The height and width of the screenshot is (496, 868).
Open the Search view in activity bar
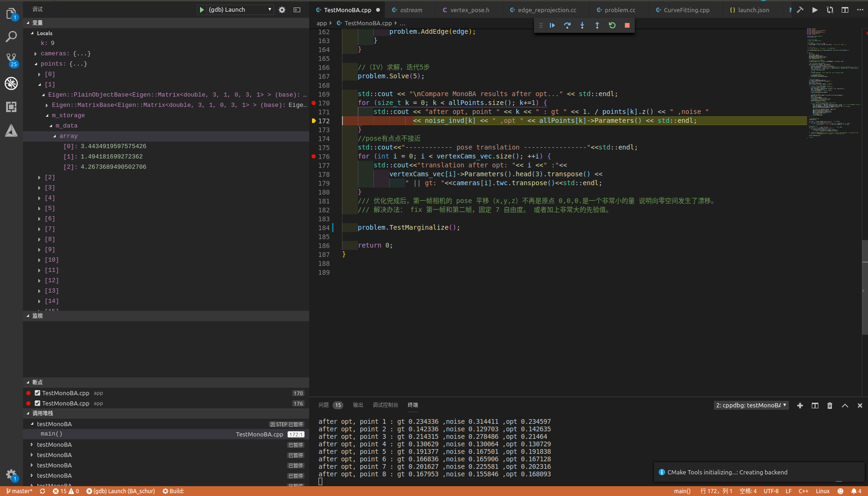coord(11,37)
